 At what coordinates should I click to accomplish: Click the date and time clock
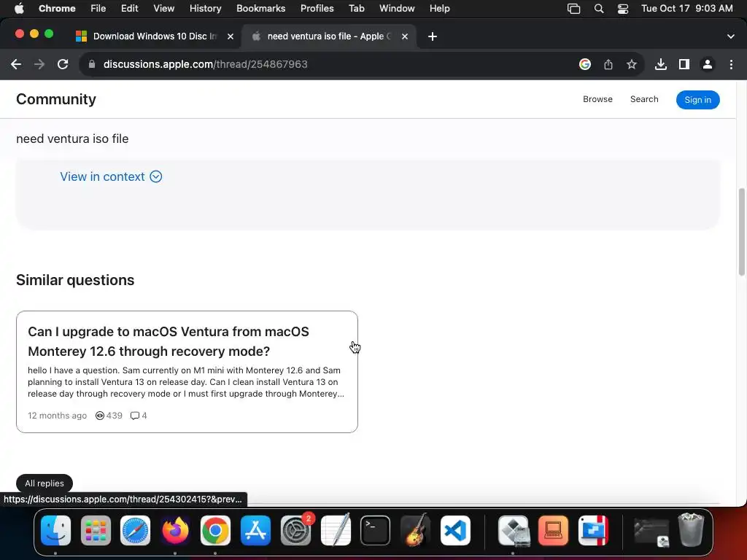point(687,9)
